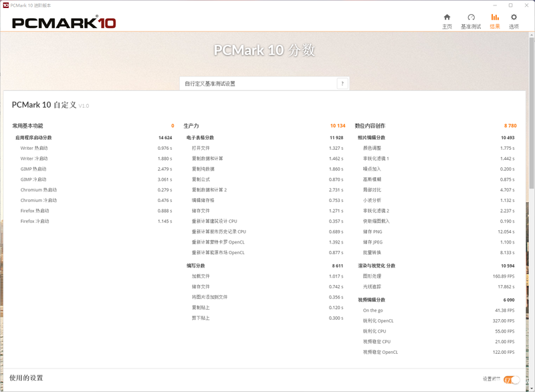
Task: Click the PCMark 10 logo
Action: click(x=64, y=23)
